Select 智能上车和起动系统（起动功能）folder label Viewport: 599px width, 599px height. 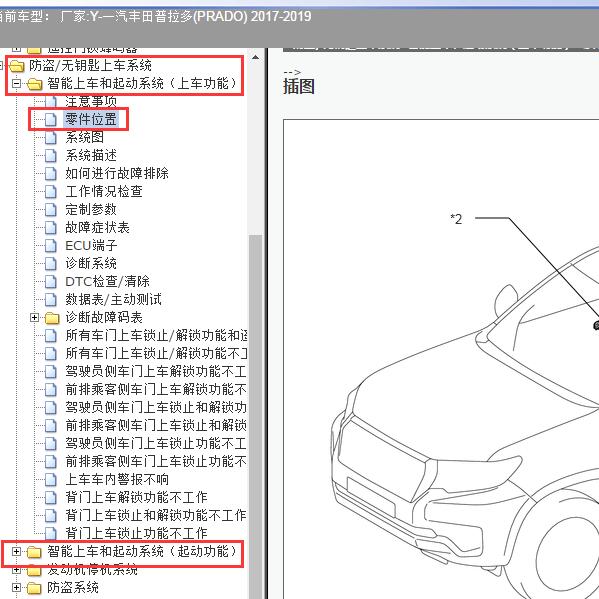click(x=142, y=551)
